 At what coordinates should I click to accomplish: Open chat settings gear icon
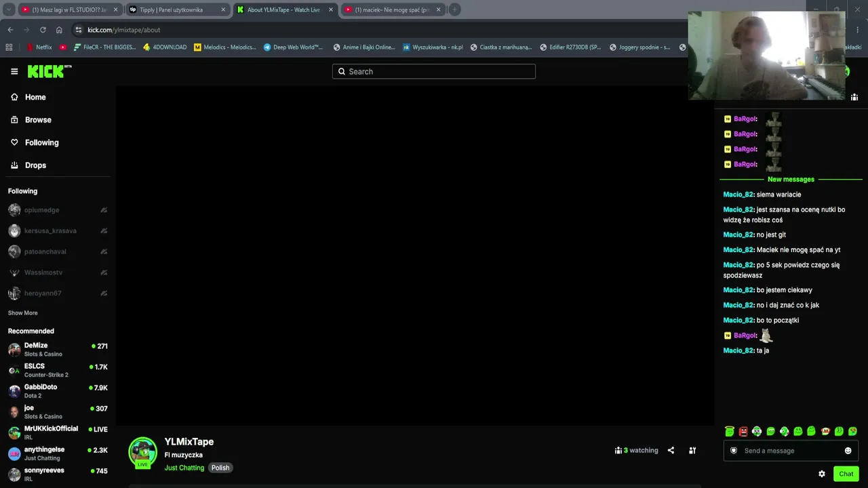[x=822, y=474]
